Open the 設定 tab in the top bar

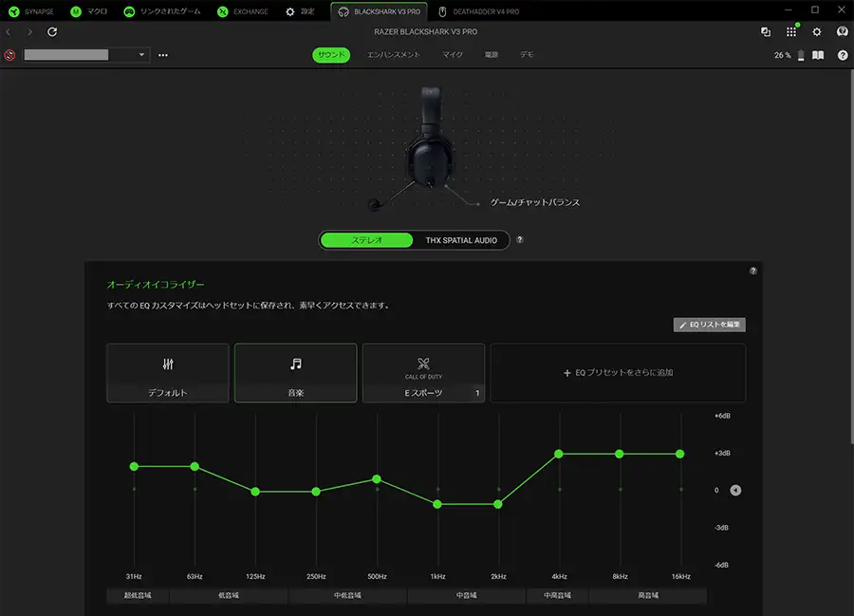(x=300, y=11)
